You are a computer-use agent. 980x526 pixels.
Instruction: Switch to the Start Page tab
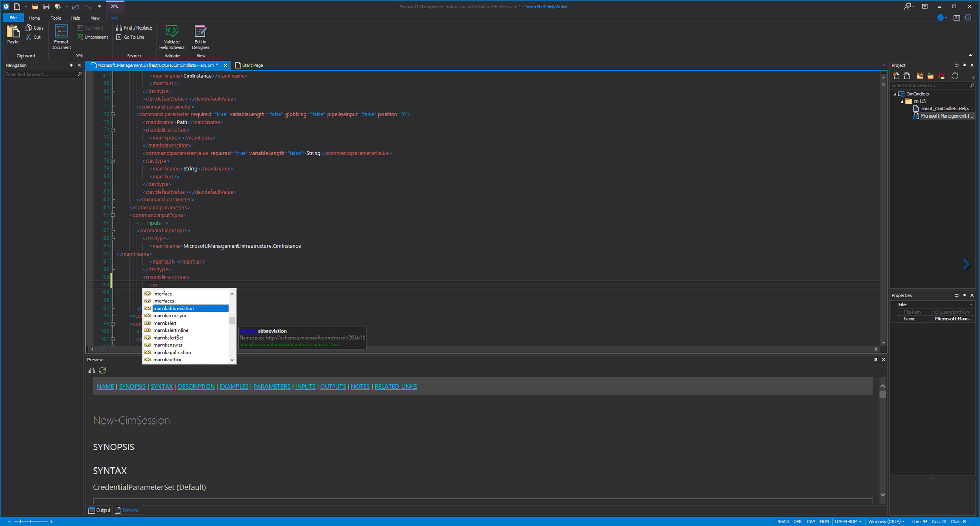(x=249, y=65)
